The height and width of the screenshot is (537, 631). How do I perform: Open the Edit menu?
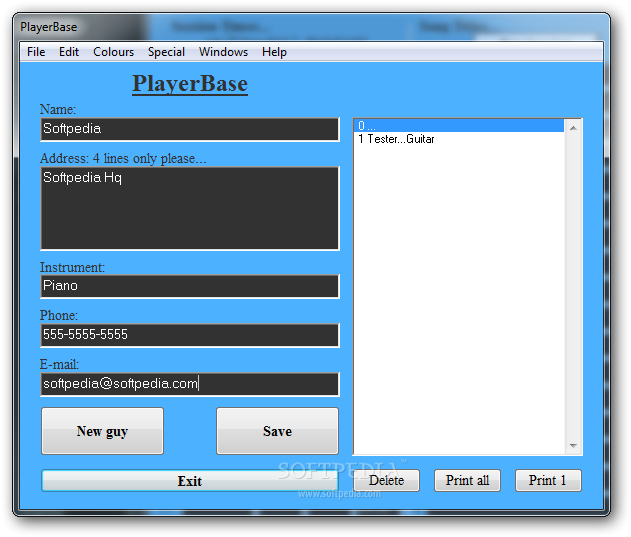point(69,52)
